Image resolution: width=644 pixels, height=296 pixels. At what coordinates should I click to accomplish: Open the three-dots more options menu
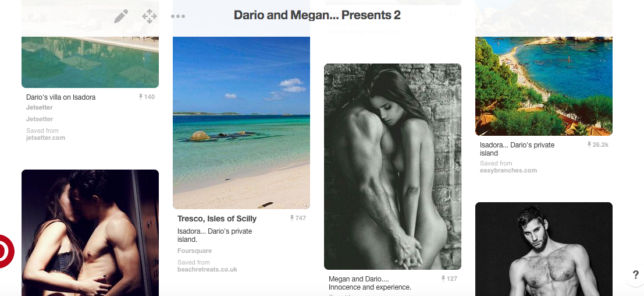178,16
